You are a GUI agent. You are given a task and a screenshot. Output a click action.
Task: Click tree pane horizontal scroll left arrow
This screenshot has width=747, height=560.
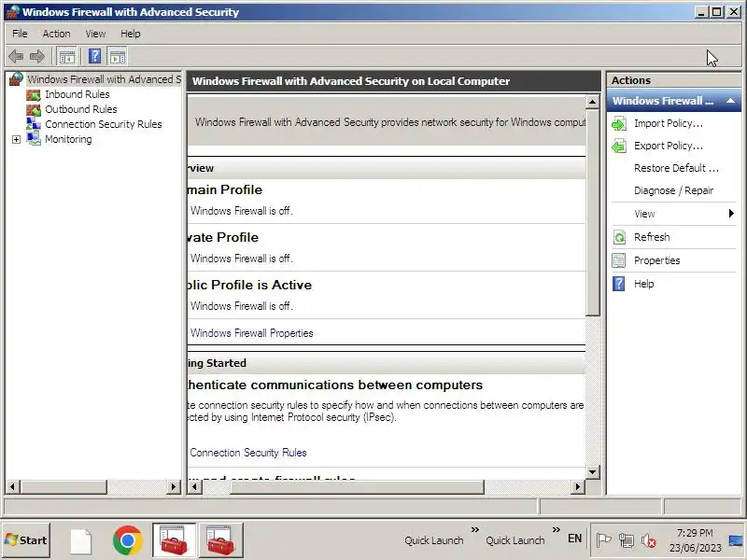pos(12,486)
